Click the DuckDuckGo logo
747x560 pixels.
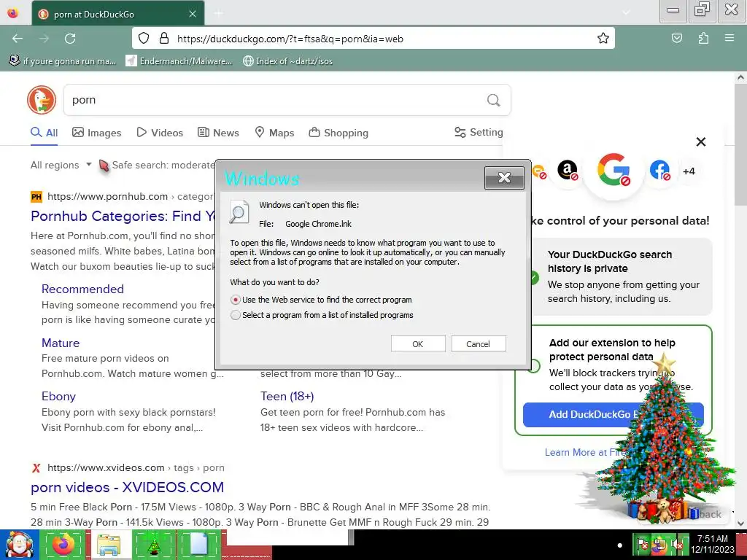point(42,100)
